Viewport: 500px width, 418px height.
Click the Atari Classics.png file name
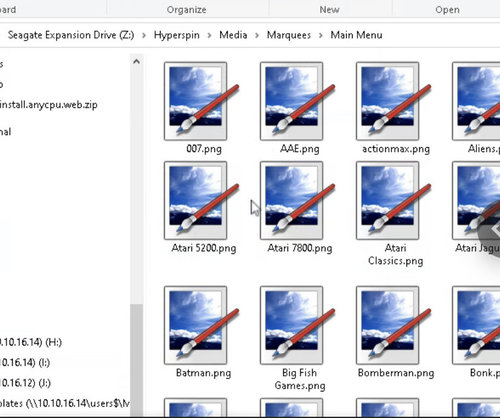click(396, 254)
